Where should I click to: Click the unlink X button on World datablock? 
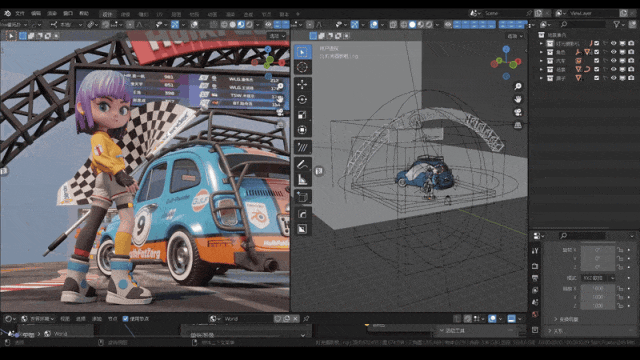click(296, 319)
